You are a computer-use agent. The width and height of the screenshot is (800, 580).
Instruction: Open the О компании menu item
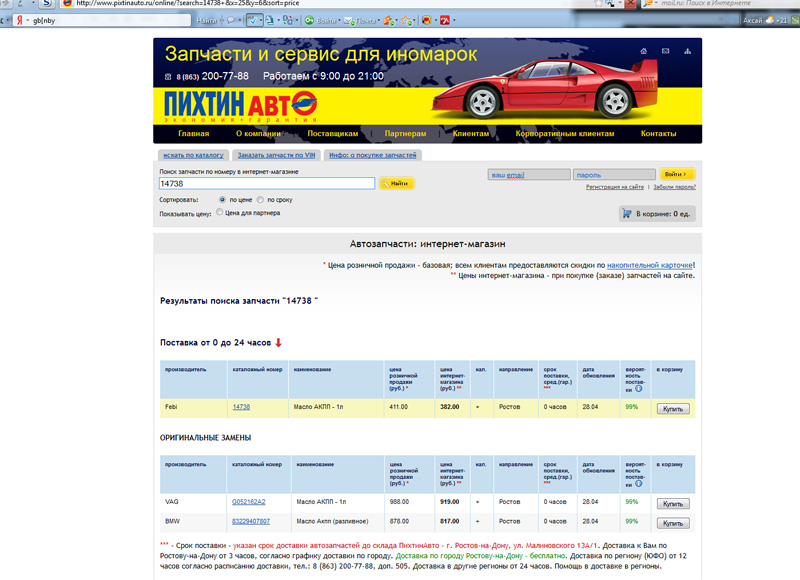click(258, 134)
